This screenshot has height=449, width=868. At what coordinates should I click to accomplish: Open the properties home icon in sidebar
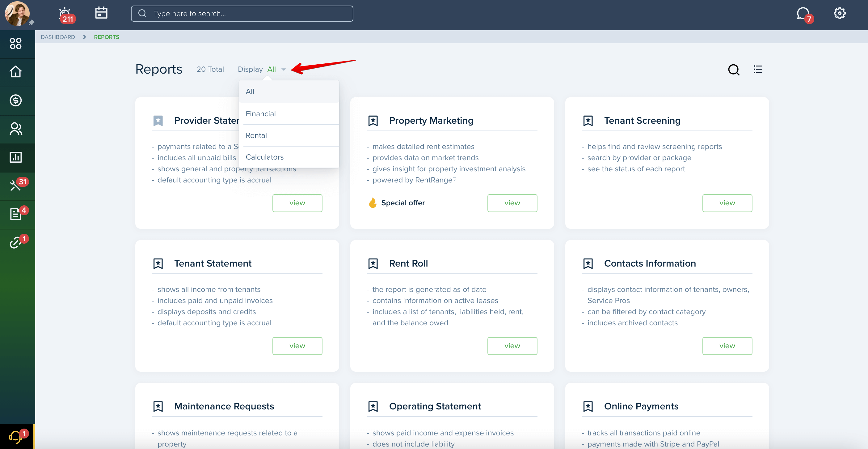click(15, 72)
